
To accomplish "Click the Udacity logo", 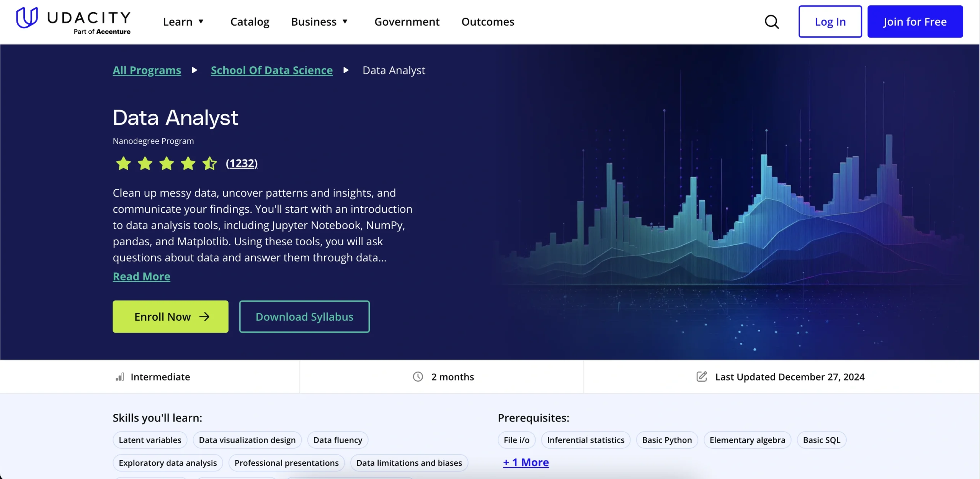I will point(73,21).
